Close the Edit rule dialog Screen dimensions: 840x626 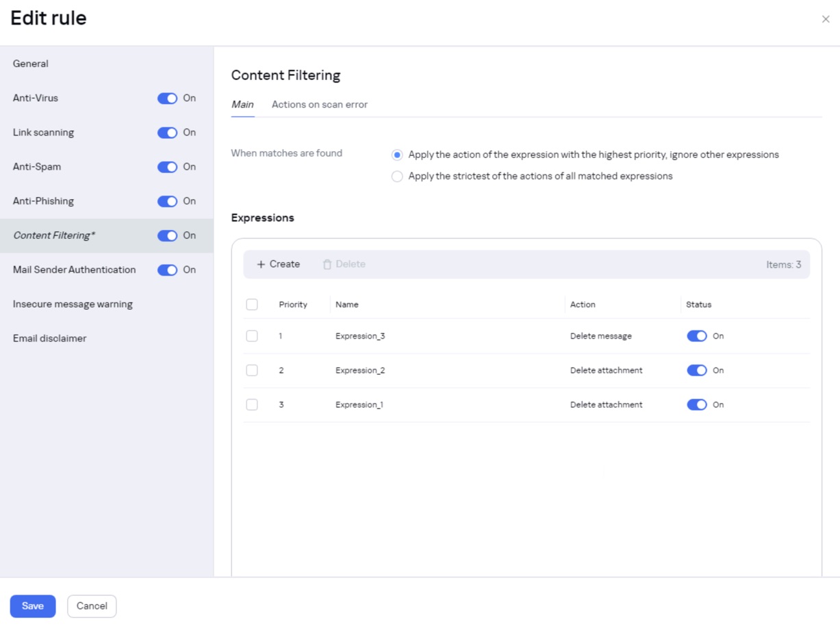(x=826, y=19)
